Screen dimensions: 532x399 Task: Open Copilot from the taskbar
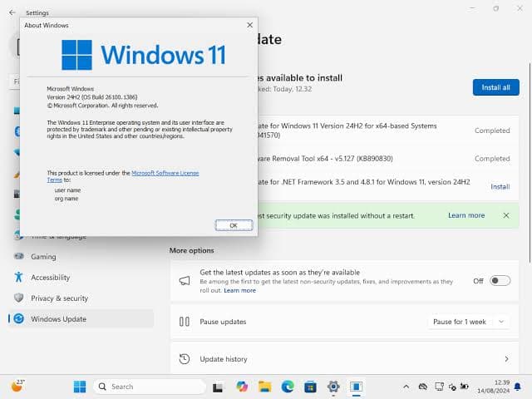(x=242, y=387)
